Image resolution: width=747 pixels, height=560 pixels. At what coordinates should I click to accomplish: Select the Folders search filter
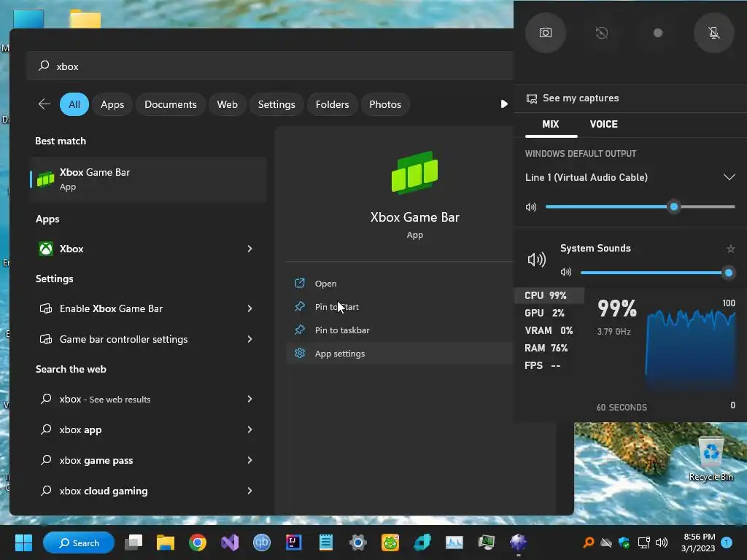click(x=332, y=104)
